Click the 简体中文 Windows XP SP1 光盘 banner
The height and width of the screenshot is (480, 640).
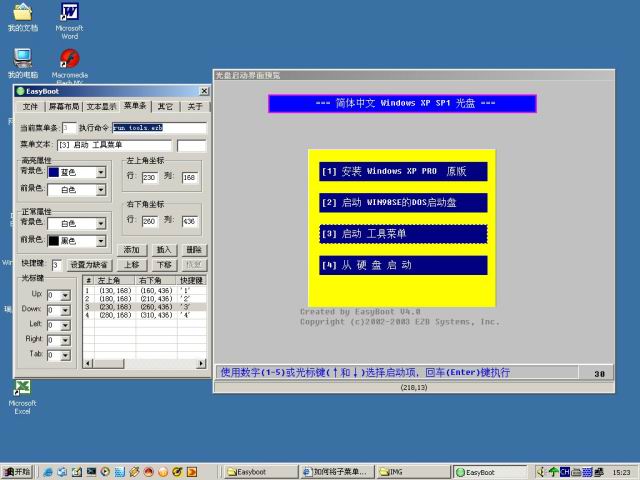tap(402, 104)
